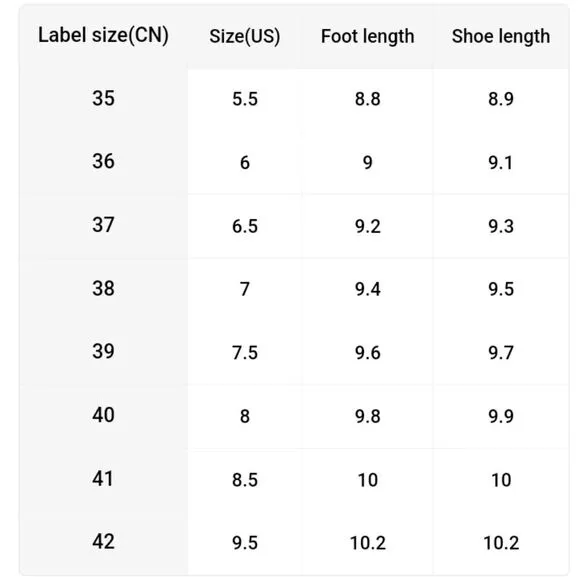
Task: Select label size 37 cell
Action: 103,225
